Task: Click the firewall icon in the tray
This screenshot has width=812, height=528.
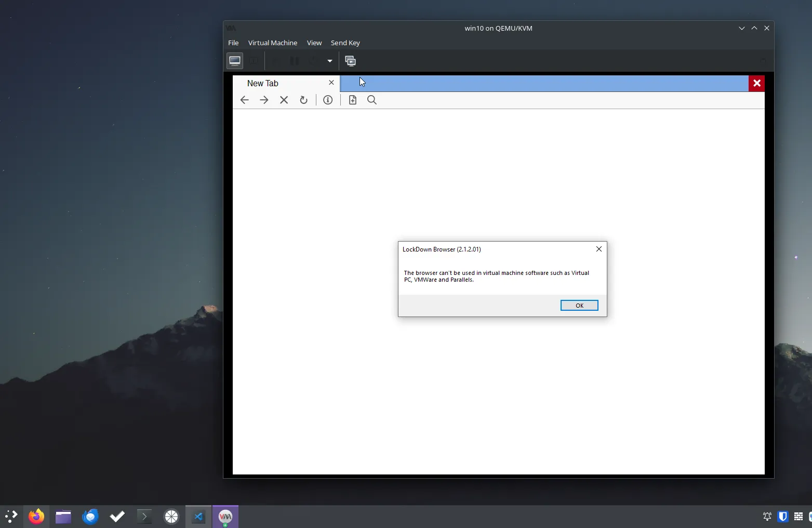Action: (x=798, y=516)
